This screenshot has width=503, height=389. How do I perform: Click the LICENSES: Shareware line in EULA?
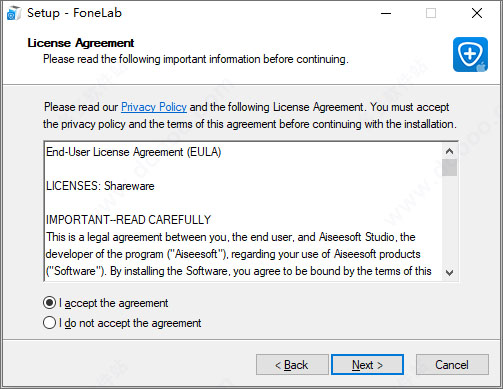(100, 186)
